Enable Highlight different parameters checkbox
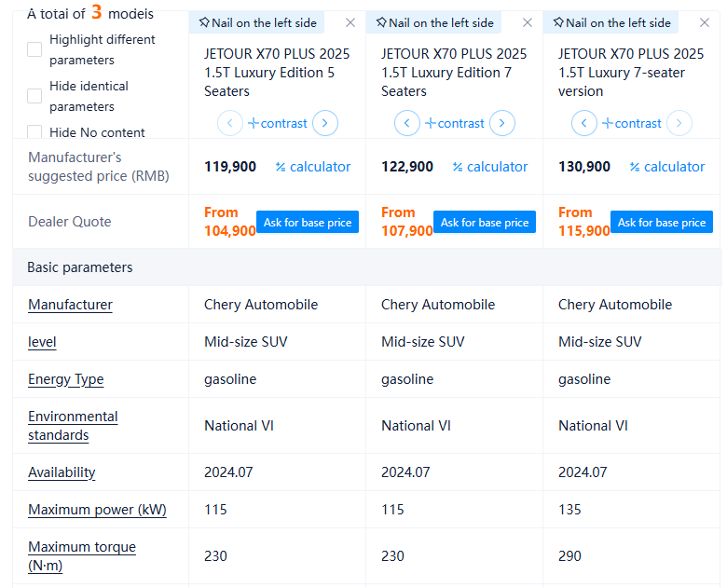 point(34,49)
